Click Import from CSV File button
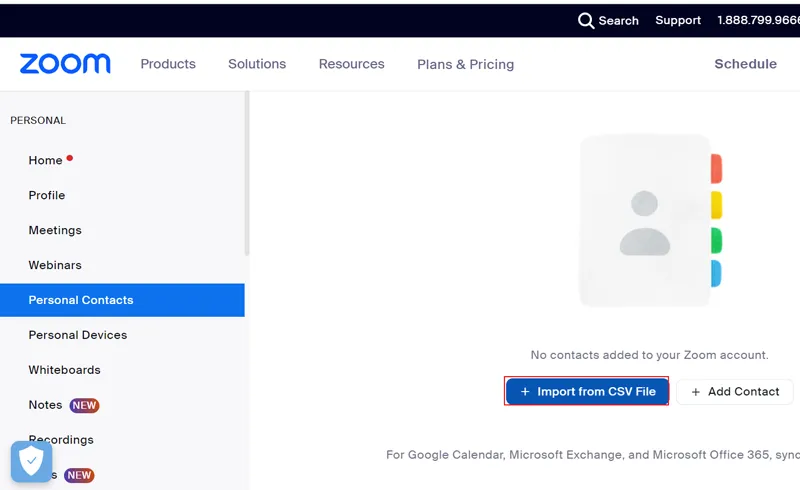This screenshot has height=490, width=800. point(587,391)
